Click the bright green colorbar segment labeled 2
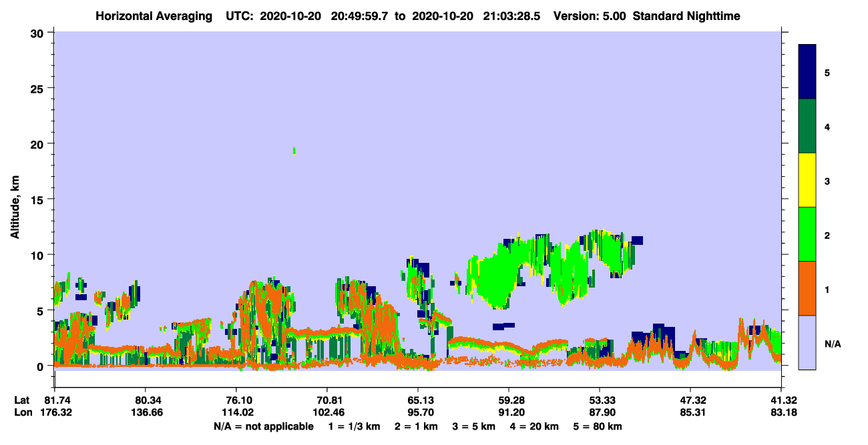The width and height of the screenshot is (868, 445). 807,234
